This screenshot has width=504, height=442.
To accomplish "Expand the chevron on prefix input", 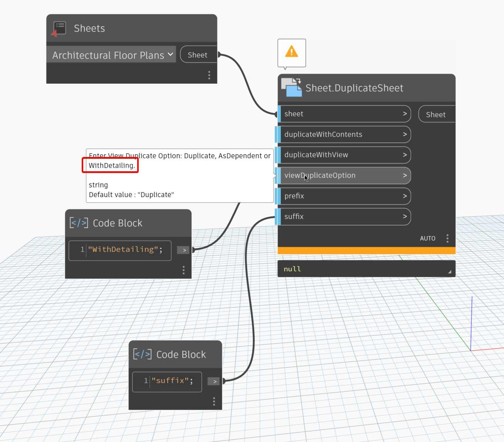I will pos(405,196).
